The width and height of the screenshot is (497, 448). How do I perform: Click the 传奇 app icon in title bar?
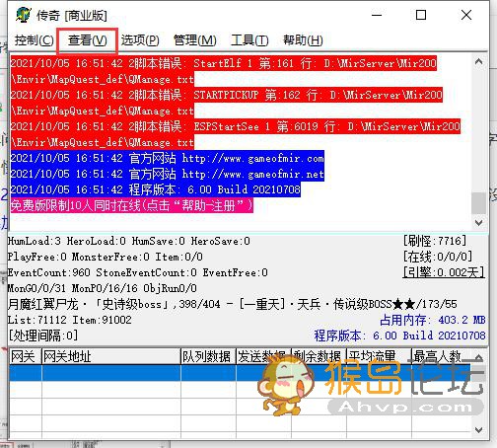click(x=23, y=15)
